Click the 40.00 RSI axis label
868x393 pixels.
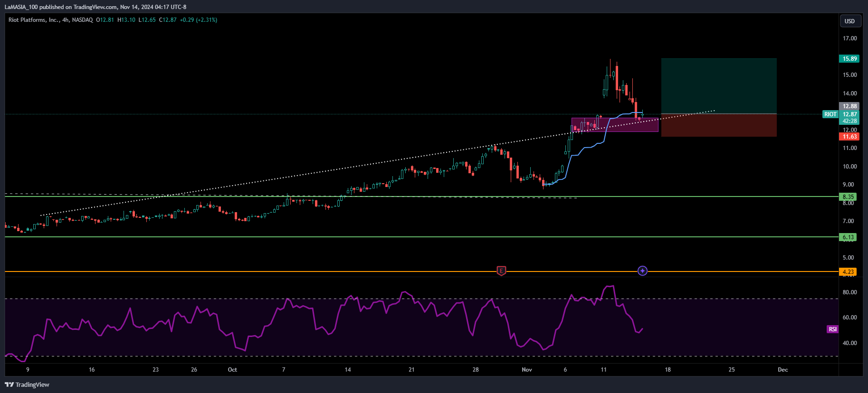(x=849, y=343)
